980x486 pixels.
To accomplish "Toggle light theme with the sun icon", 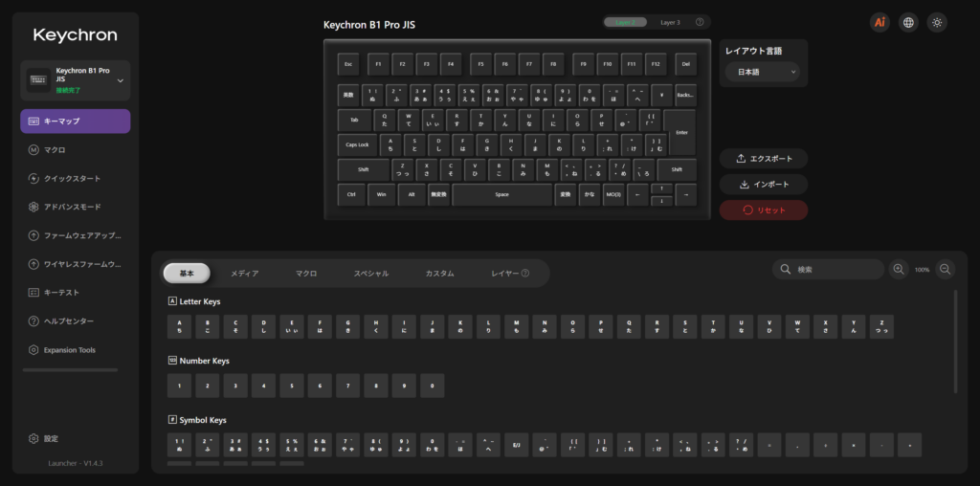I will [937, 23].
